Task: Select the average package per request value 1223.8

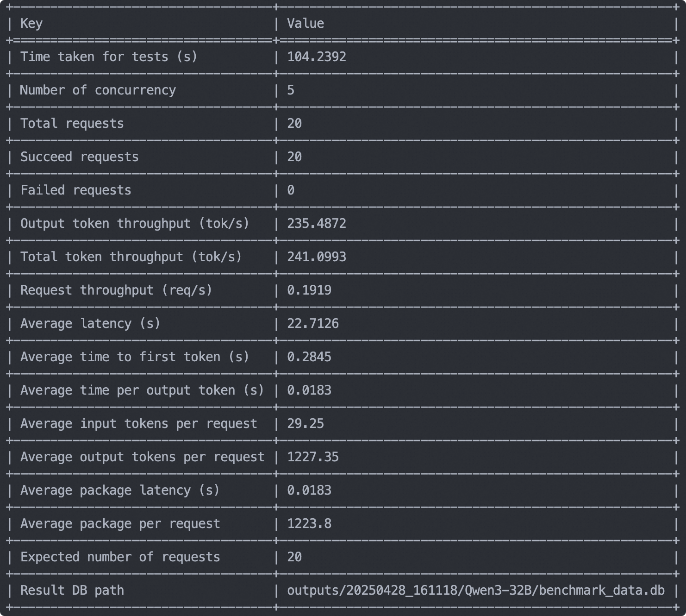Action: click(x=309, y=524)
